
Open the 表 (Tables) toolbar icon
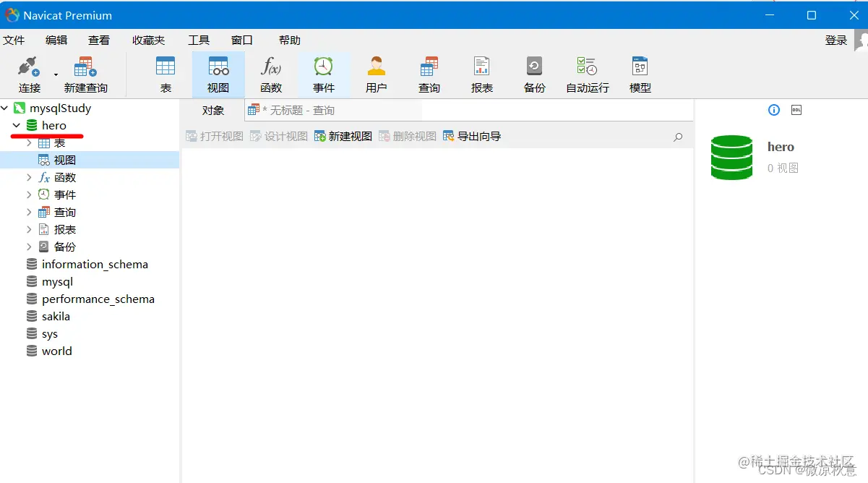[x=166, y=72]
